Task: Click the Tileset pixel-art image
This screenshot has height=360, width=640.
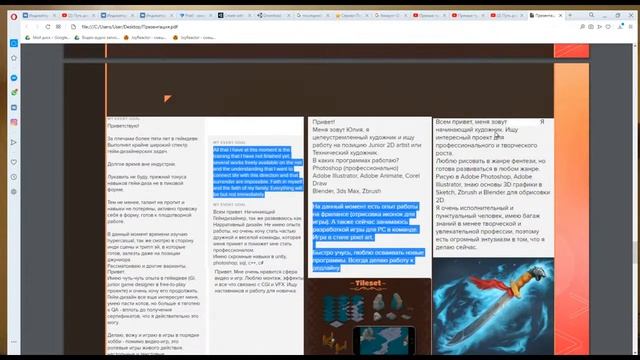Action: coord(369,316)
